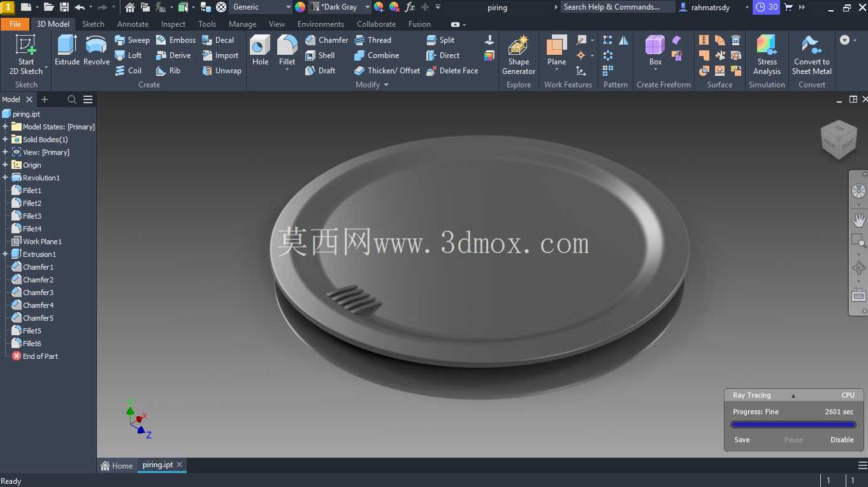
Task: Close the Model browser tab
Action: (x=29, y=99)
